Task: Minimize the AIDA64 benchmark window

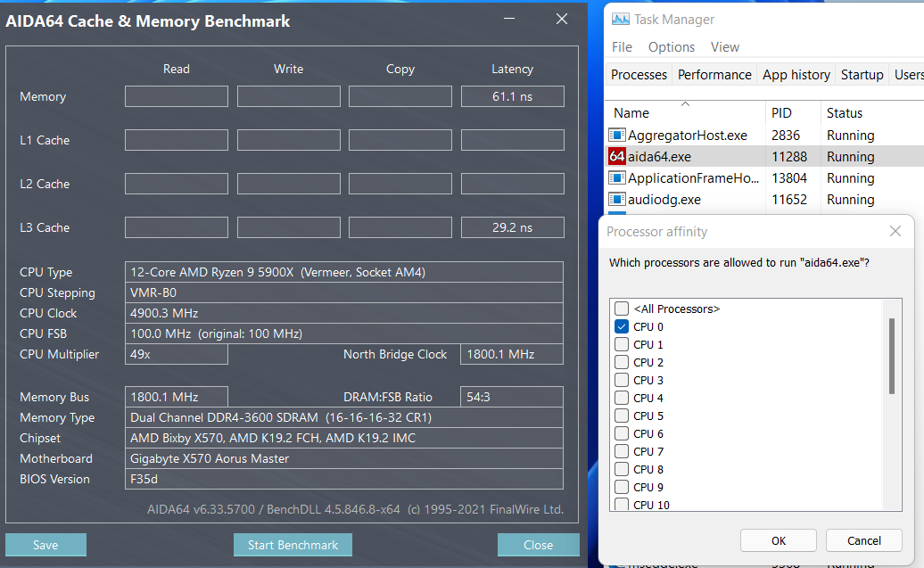Action: point(509,19)
